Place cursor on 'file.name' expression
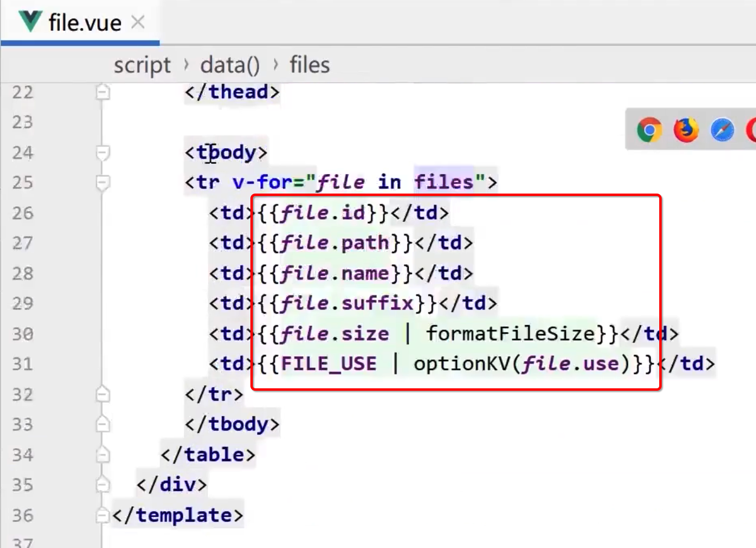756x548 pixels. 336,273
